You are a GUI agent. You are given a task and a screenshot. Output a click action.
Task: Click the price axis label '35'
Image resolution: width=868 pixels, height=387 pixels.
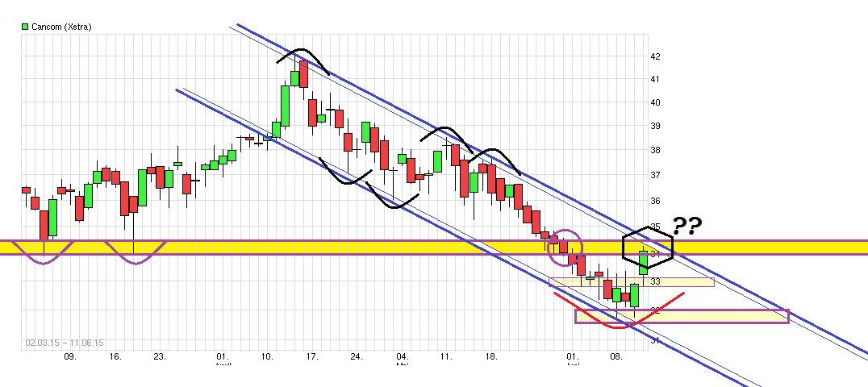(x=655, y=227)
